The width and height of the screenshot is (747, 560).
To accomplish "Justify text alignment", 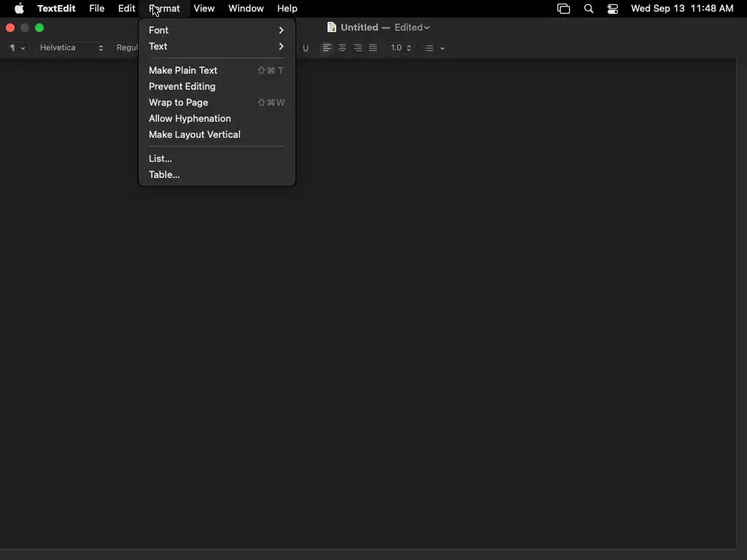I will tap(373, 47).
